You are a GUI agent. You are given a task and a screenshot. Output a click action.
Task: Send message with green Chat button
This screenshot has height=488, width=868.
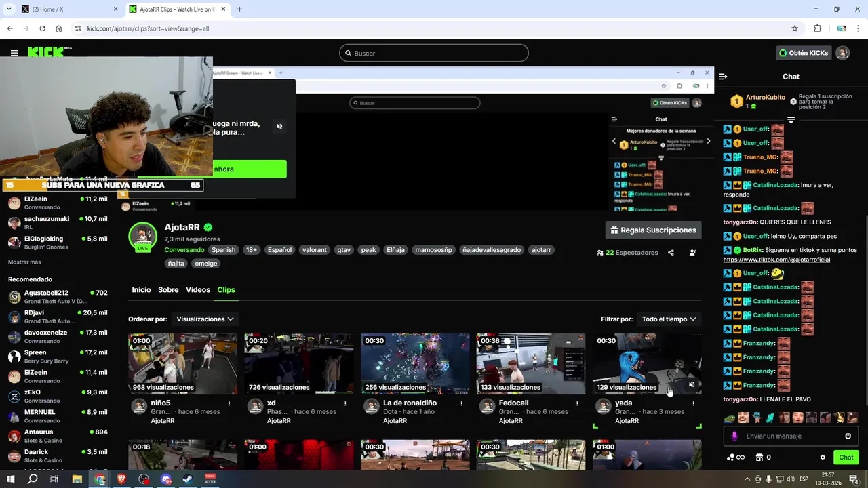846,457
